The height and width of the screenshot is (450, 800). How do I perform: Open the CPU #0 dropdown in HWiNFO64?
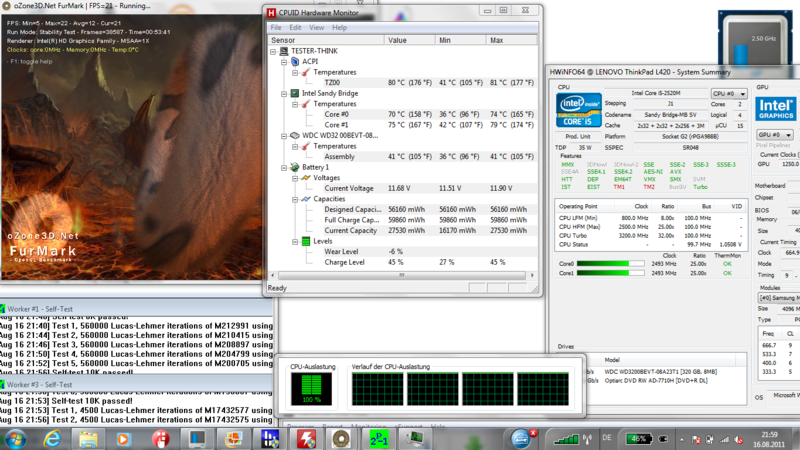[729, 93]
